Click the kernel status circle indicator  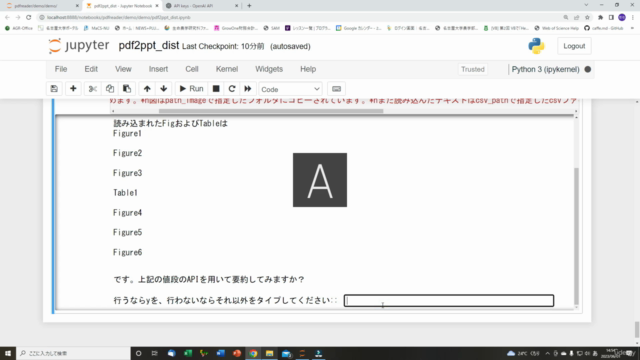point(588,69)
